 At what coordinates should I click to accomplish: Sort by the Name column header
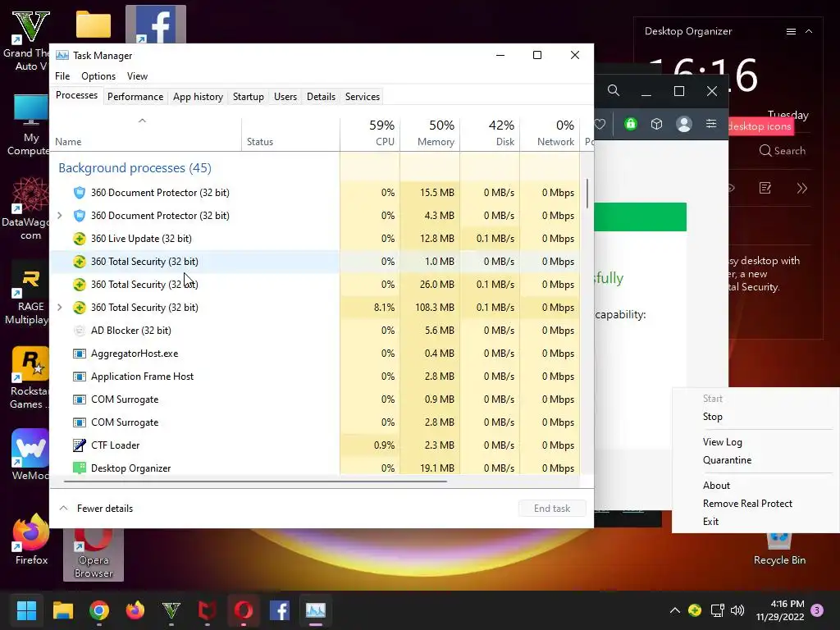click(68, 142)
